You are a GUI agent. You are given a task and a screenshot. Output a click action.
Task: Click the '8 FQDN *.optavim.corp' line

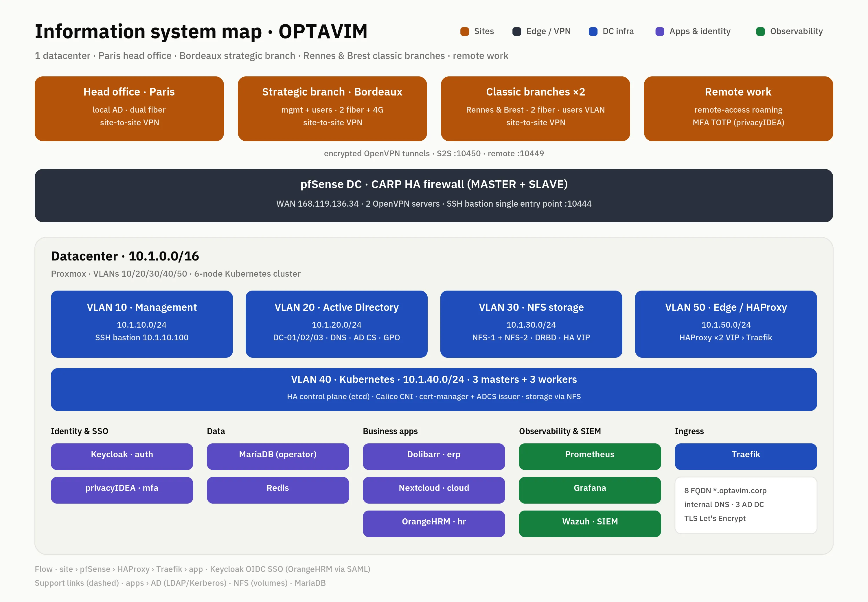tap(725, 491)
